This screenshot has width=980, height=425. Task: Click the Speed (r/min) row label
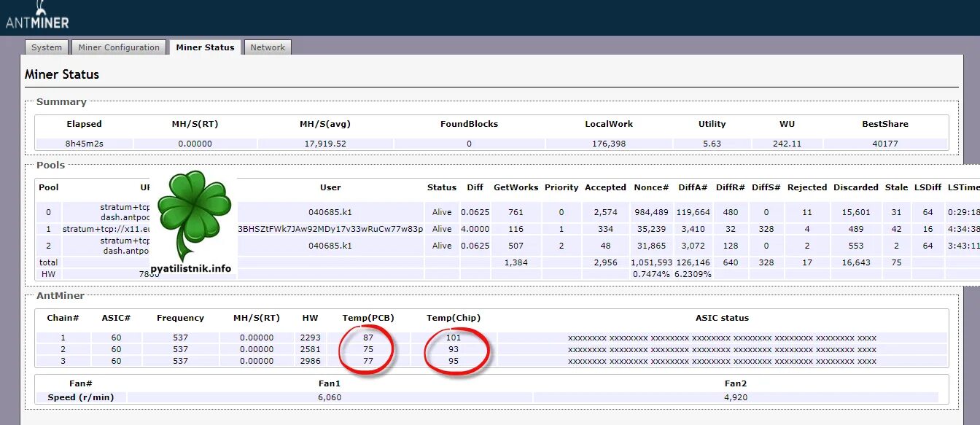pos(80,397)
